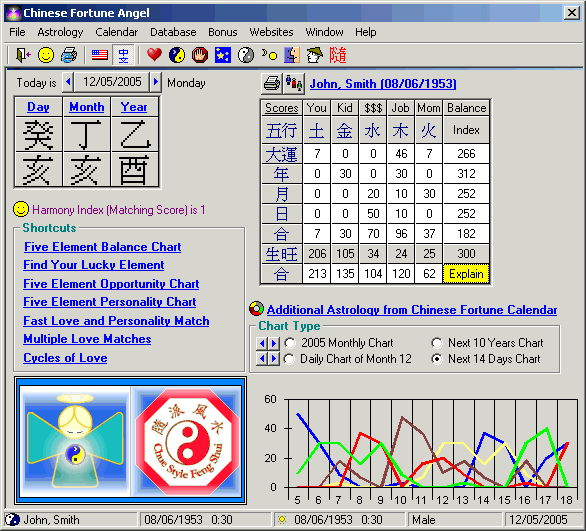The height and width of the screenshot is (531, 586).
Task: Click the colorful ring icon near Additional Astrology
Action: point(256,309)
